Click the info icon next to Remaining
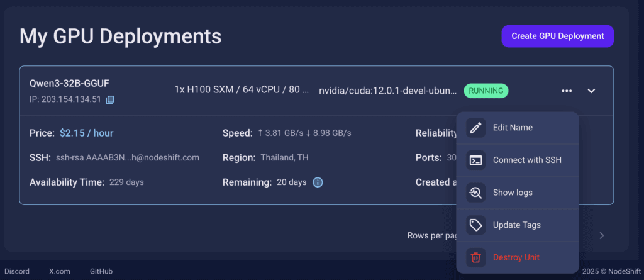 coord(318,182)
